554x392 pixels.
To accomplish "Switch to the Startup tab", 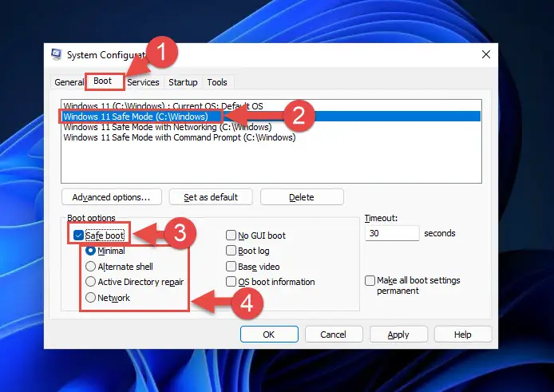I will point(183,82).
